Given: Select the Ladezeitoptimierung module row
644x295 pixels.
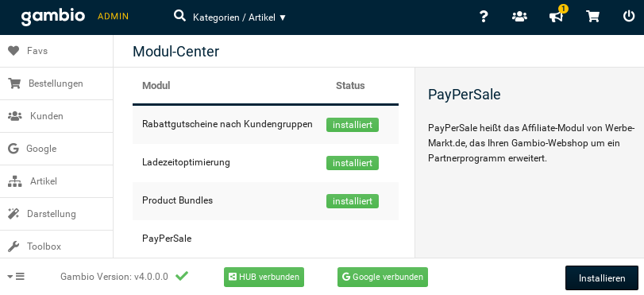Looking at the screenshot, I should tap(265, 163).
